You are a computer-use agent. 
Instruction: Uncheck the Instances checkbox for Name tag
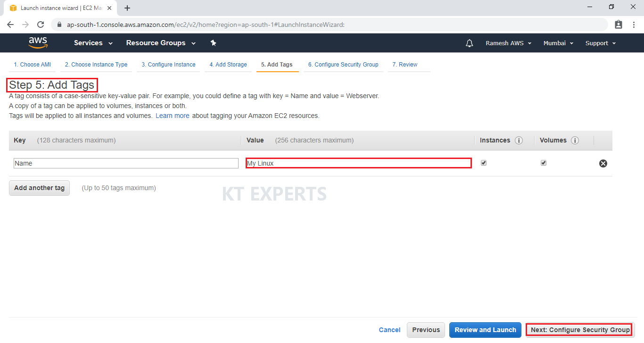[x=484, y=163]
